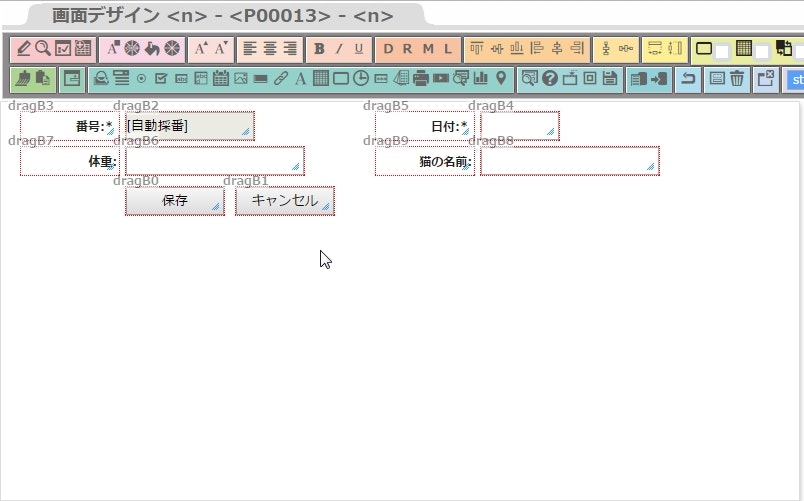Click the D button in the orange group
The image size is (804, 501).
click(388, 49)
